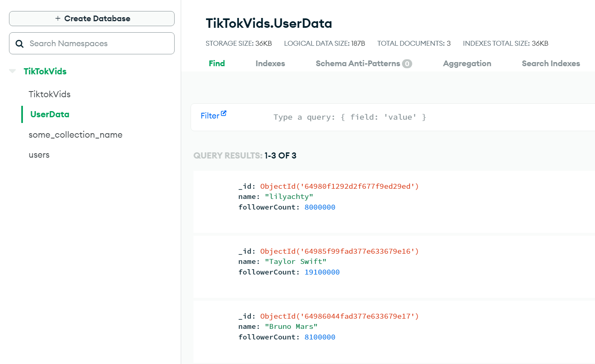Collapse the TikTokVids database tree

[13, 71]
